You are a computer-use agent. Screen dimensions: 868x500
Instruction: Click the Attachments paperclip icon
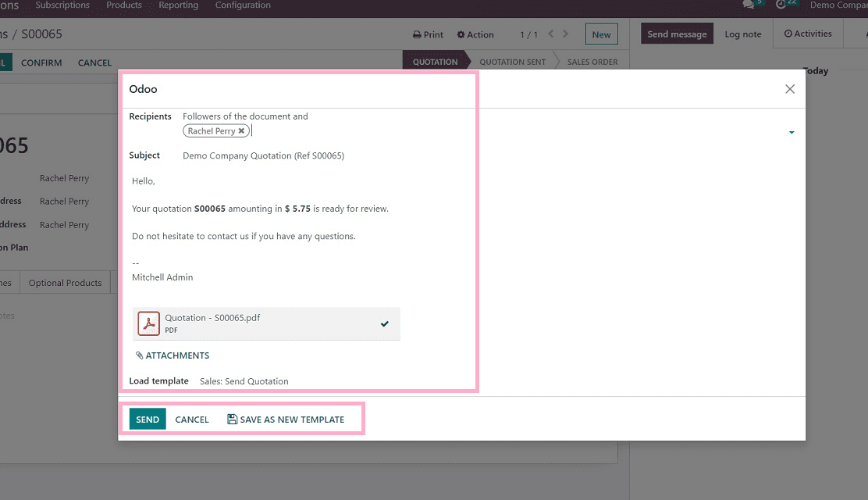[x=140, y=355]
